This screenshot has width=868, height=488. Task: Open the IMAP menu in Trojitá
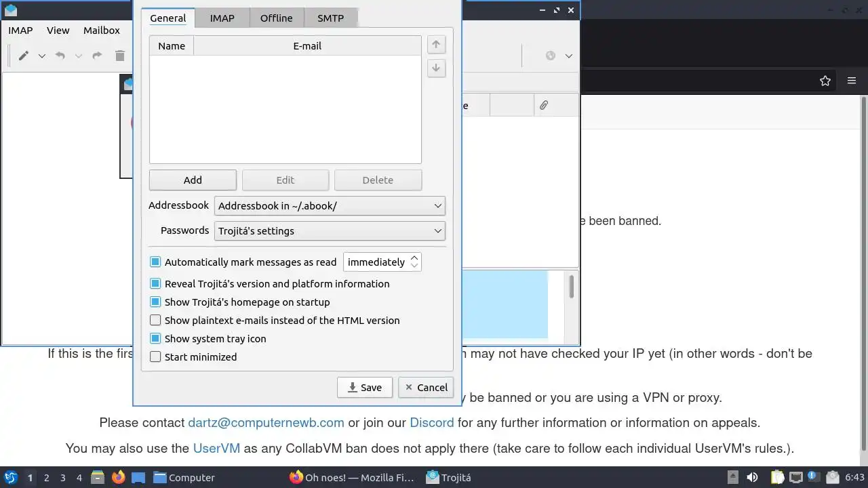[x=20, y=30]
